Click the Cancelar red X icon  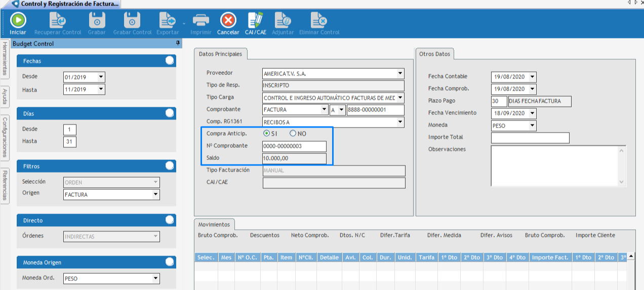[x=228, y=21]
